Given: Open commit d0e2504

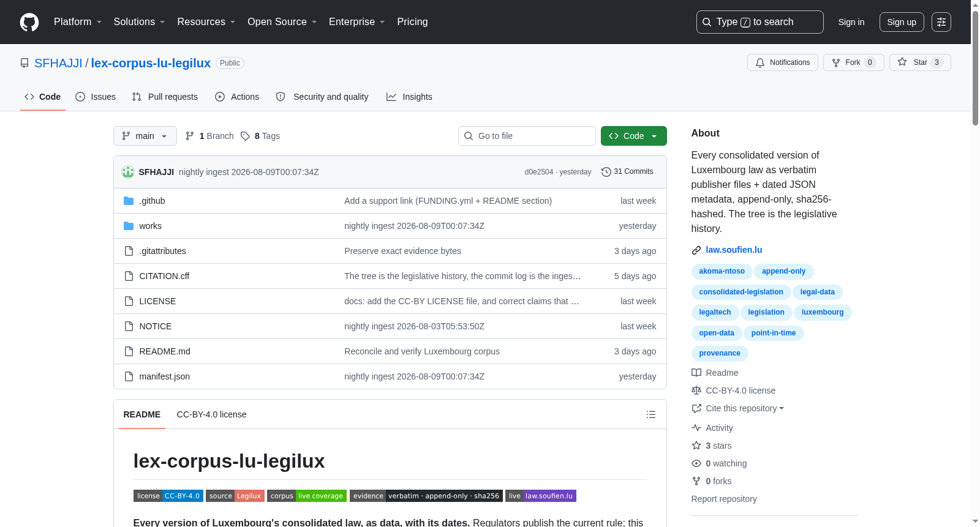Looking at the screenshot, I should tap(538, 172).
